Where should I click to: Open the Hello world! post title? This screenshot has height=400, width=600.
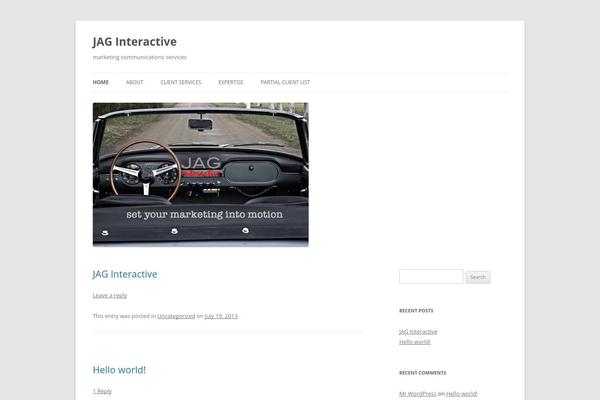(x=119, y=370)
